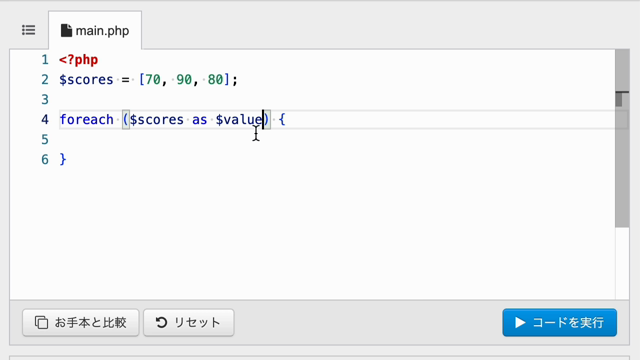Viewport: 640px width, 360px height.
Task: Click line number 2 in the gutter
Action: (x=45, y=80)
